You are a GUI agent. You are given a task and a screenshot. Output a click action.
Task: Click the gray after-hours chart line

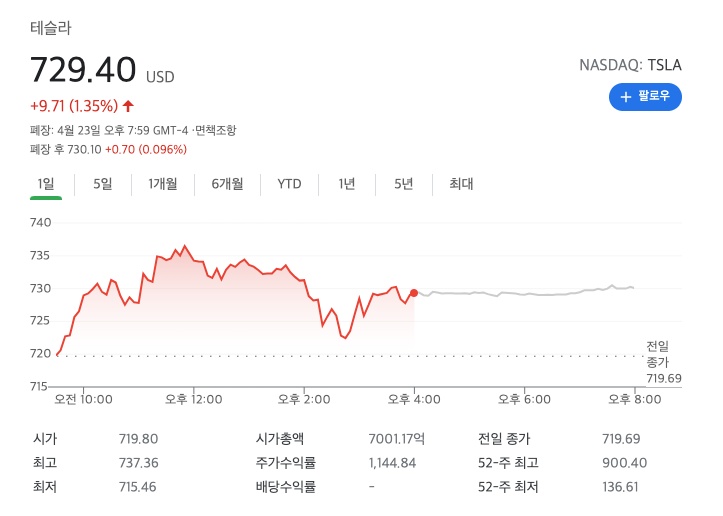point(520,293)
